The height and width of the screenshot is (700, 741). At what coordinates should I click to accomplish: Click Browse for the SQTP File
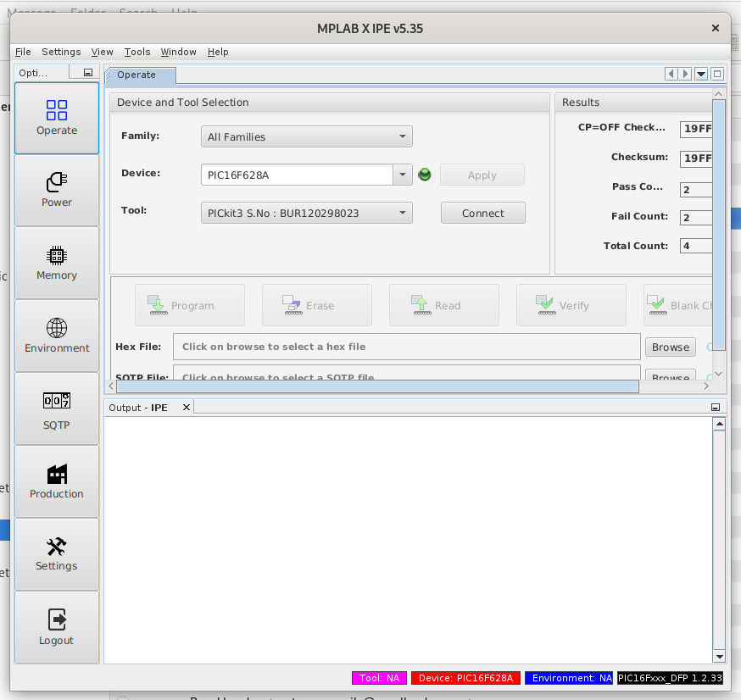671,375
